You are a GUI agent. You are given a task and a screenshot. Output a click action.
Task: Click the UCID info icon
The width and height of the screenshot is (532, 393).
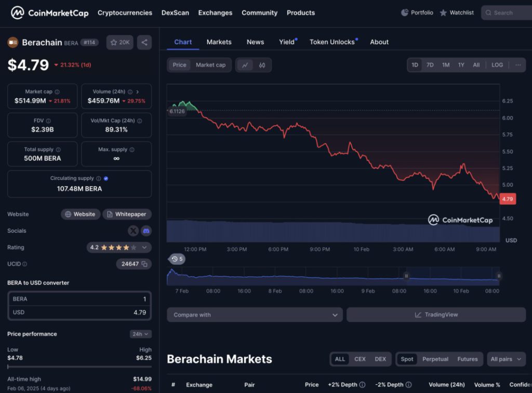pyautogui.click(x=25, y=264)
